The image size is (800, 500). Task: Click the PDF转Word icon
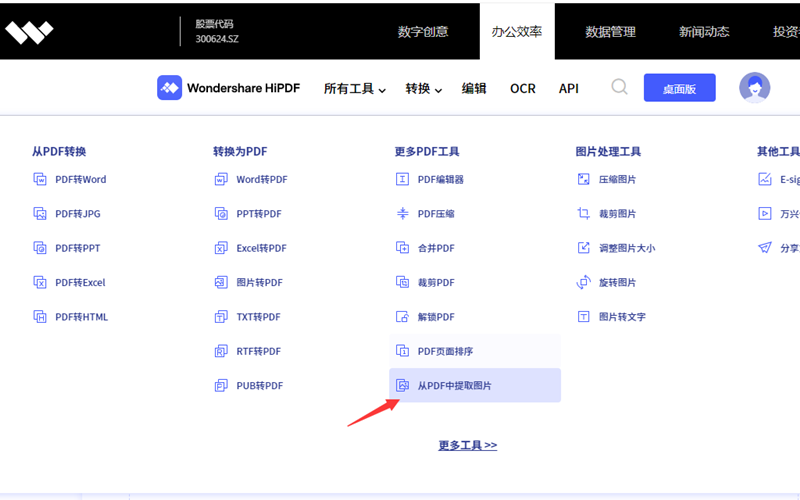point(40,180)
